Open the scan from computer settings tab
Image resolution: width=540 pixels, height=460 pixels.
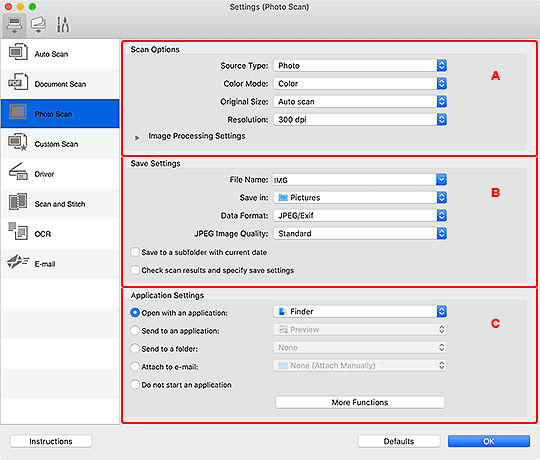coord(14,25)
